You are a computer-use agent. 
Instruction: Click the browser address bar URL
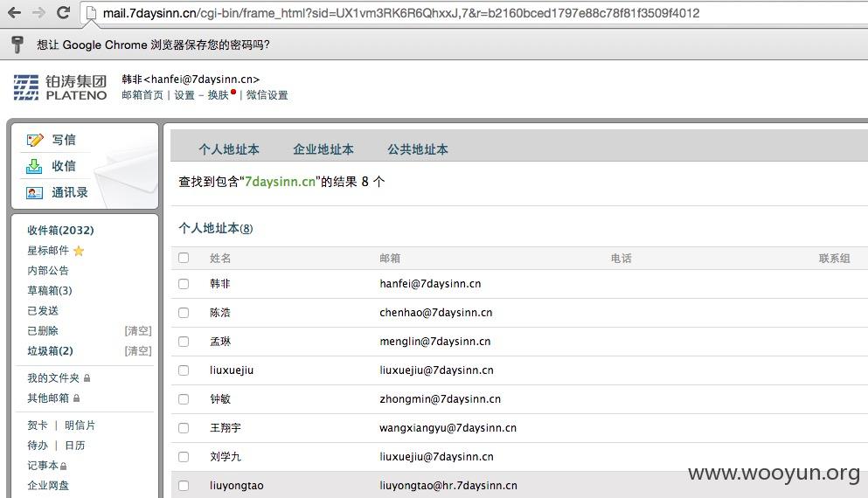pyautogui.click(x=401, y=13)
